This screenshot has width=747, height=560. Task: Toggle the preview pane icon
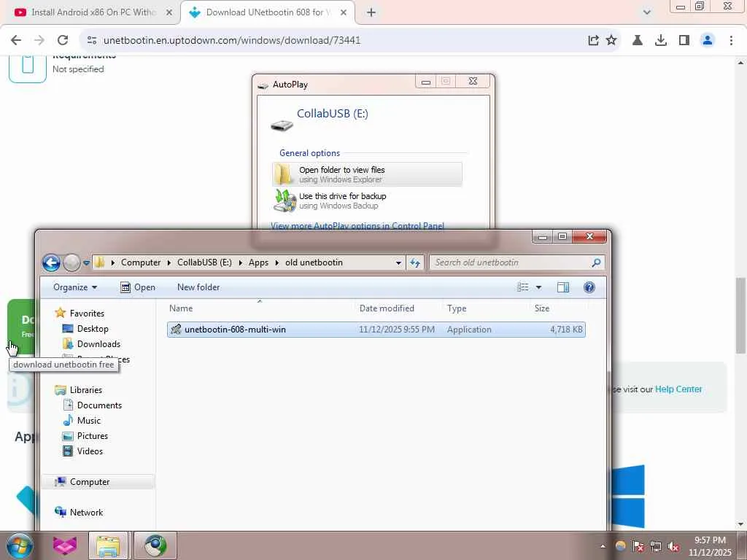(x=563, y=287)
